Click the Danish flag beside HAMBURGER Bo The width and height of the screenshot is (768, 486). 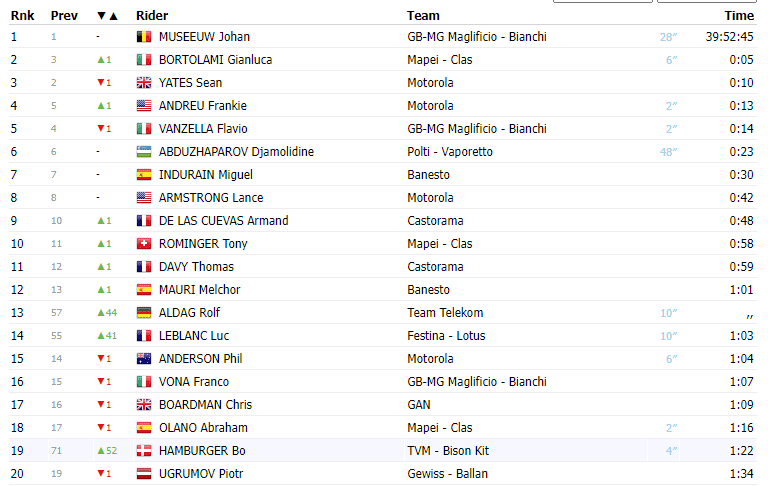pos(144,451)
